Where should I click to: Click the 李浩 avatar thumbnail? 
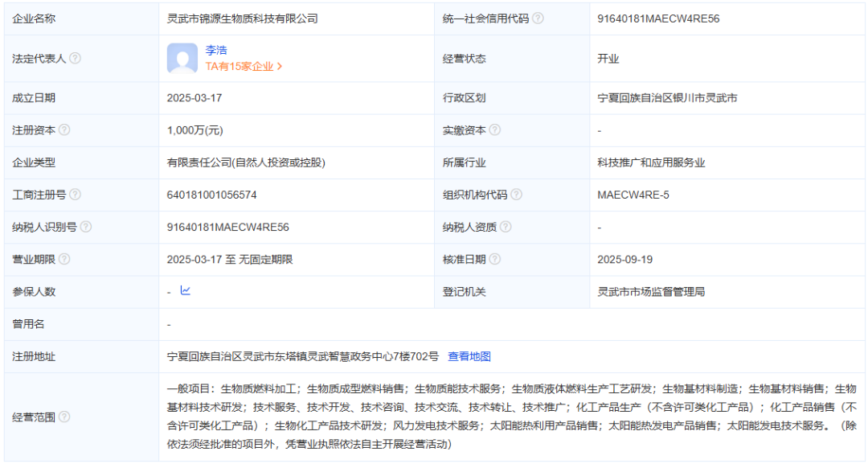[x=182, y=59]
